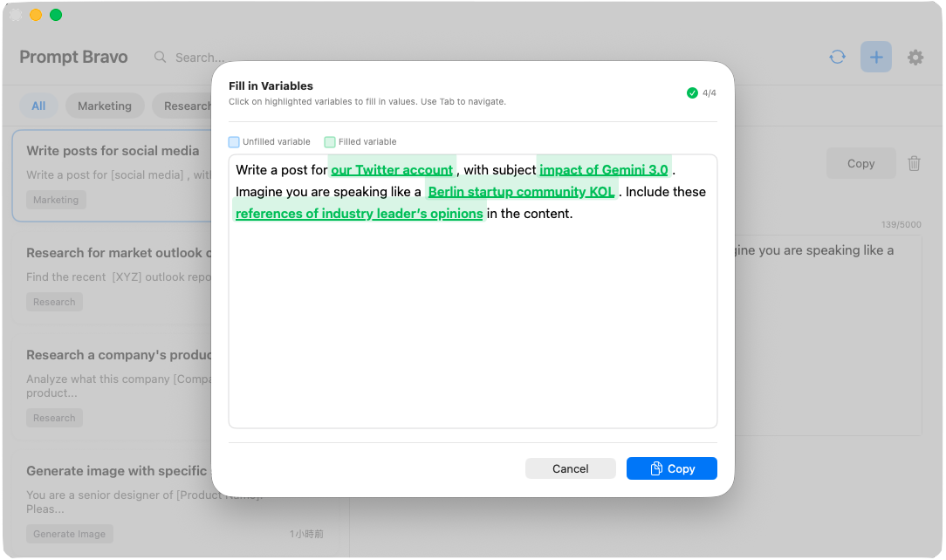Select the All filter tab

(x=38, y=106)
